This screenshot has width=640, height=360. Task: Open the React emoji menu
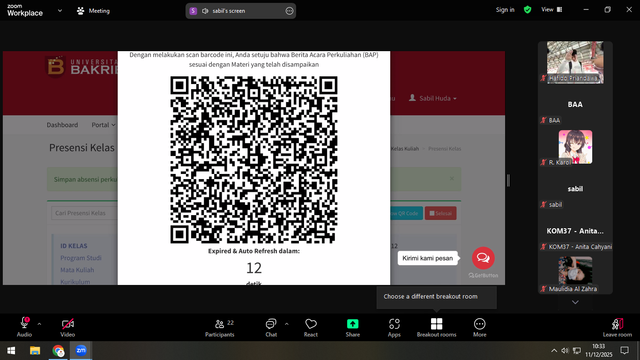click(x=311, y=327)
